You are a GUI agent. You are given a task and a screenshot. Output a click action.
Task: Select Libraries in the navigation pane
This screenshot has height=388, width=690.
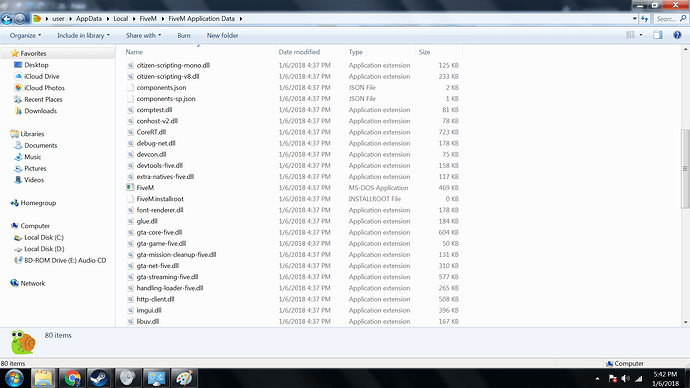[x=32, y=134]
